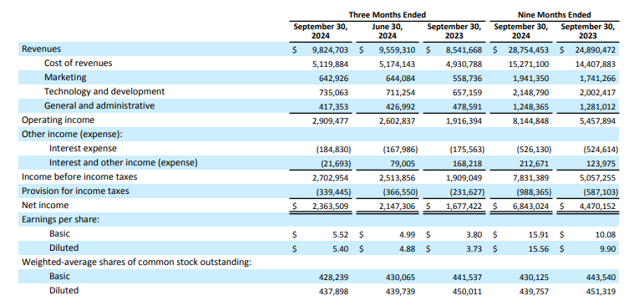
Task: Select Interest and other income (expense) label
Action: point(124,163)
